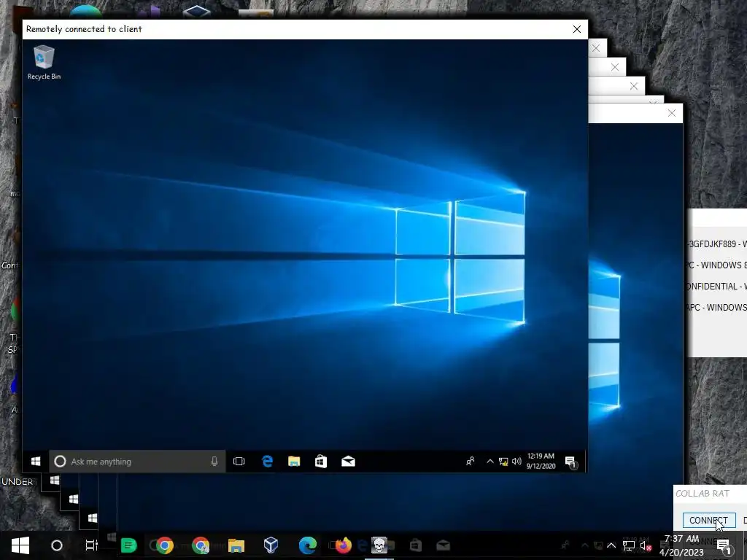Click the muted speaker icon in host tray
Image resolution: width=747 pixels, height=560 pixels.
point(646,545)
